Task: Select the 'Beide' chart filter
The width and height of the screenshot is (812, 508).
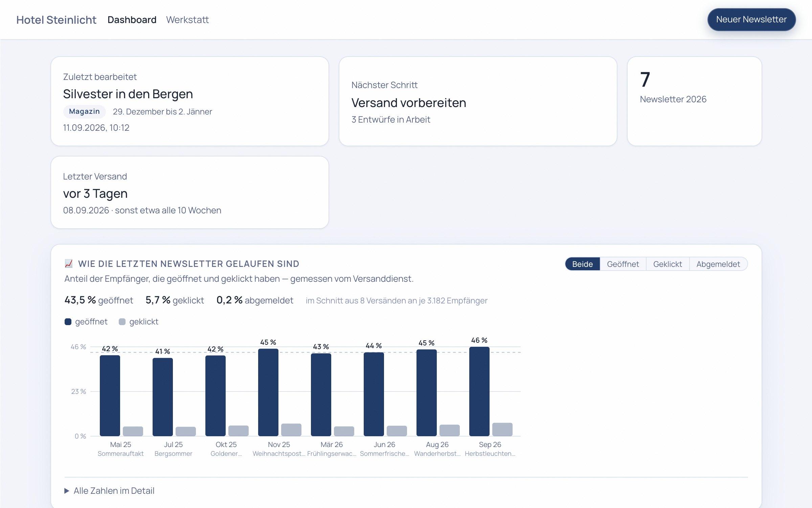Action: coord(582,264)
